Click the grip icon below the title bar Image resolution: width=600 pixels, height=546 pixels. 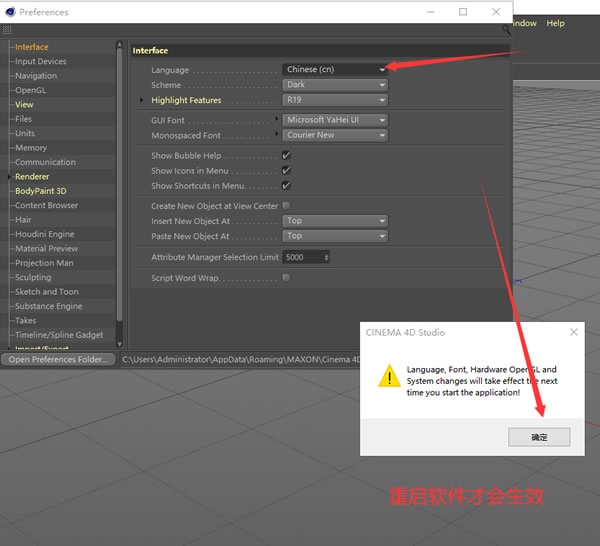tap(7, 31)
